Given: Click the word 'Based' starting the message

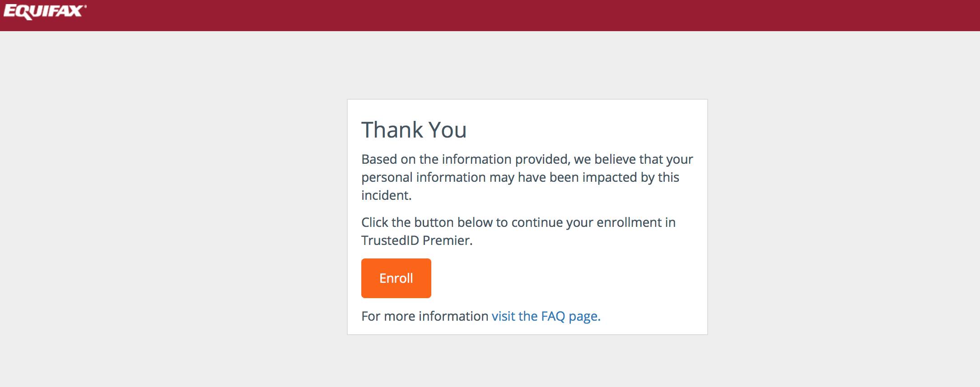Looking at the screenshot, I should pos(379,159).
